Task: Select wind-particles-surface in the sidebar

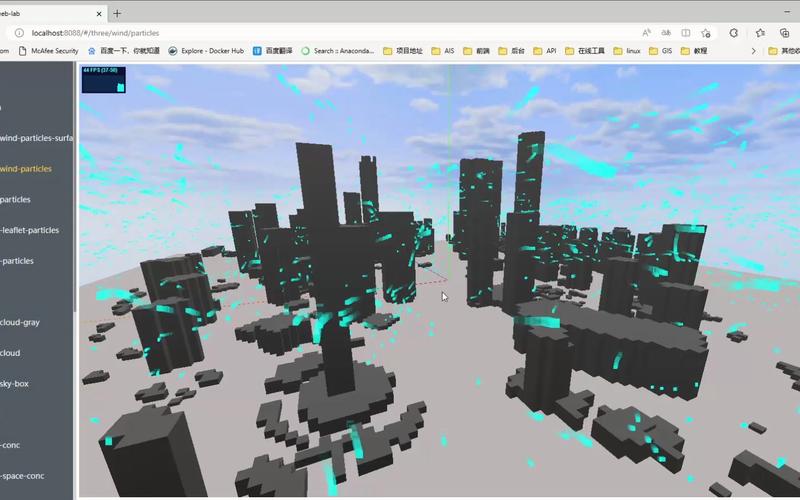Action: 37,138
